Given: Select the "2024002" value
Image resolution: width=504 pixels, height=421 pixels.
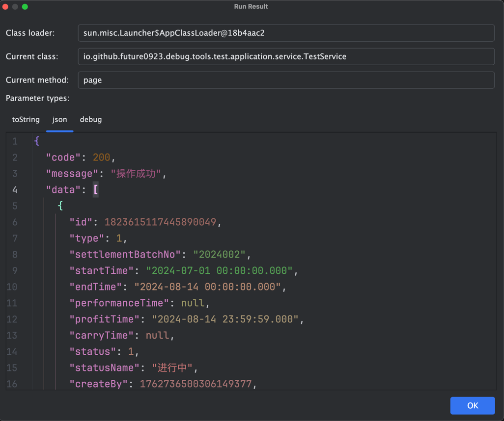Looking at the screenshot, I should point(219,255).
